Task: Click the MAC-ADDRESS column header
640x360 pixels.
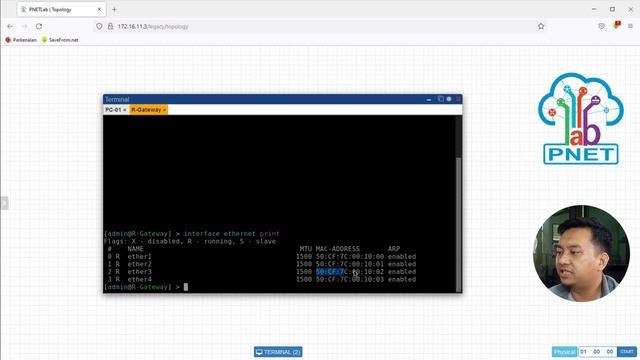Action: (338, 249)
